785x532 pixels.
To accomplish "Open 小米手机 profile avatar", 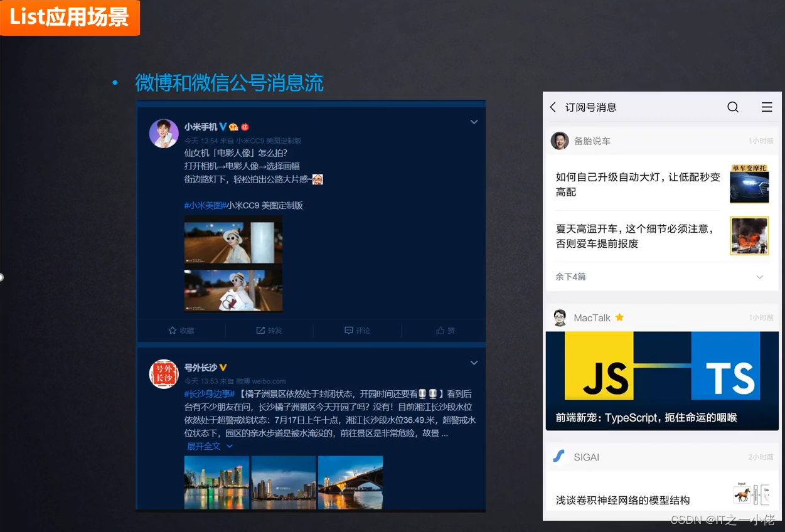I will pyautogui.click(x=164, y=134).
